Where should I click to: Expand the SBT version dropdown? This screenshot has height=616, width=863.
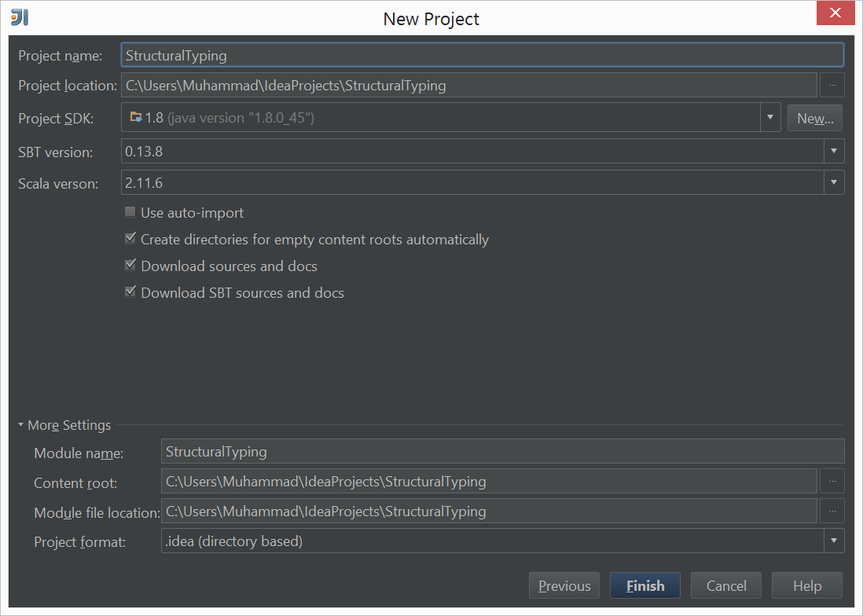point(834,151)
